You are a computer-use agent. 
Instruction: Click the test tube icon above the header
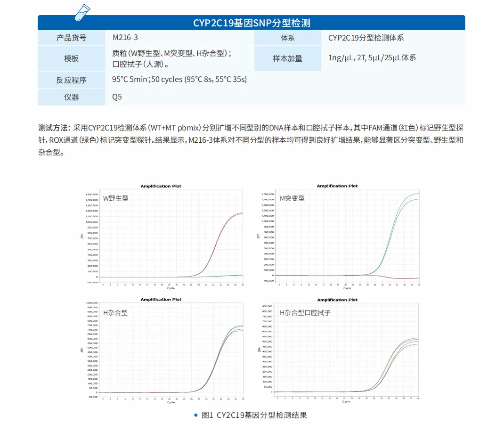pos(83,13)
